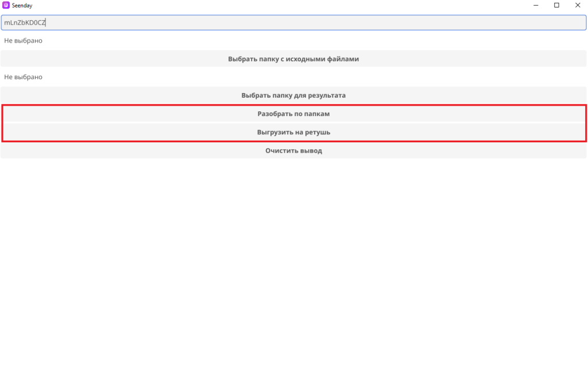Viewport: 588px width, 368px height.
Task: Open source files folder picker
Action: [x=293, y=59]
